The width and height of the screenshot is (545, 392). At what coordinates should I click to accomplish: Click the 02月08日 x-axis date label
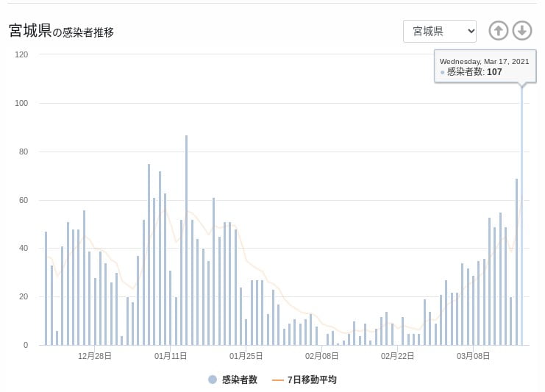pos(322,356)
